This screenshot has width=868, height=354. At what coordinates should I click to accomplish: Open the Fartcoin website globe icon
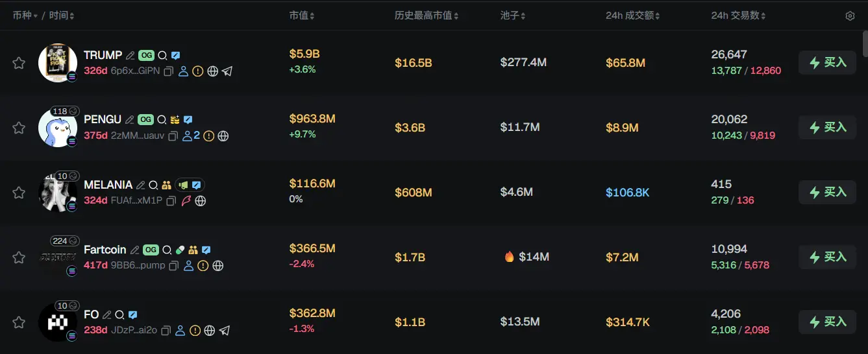point(218,266)
